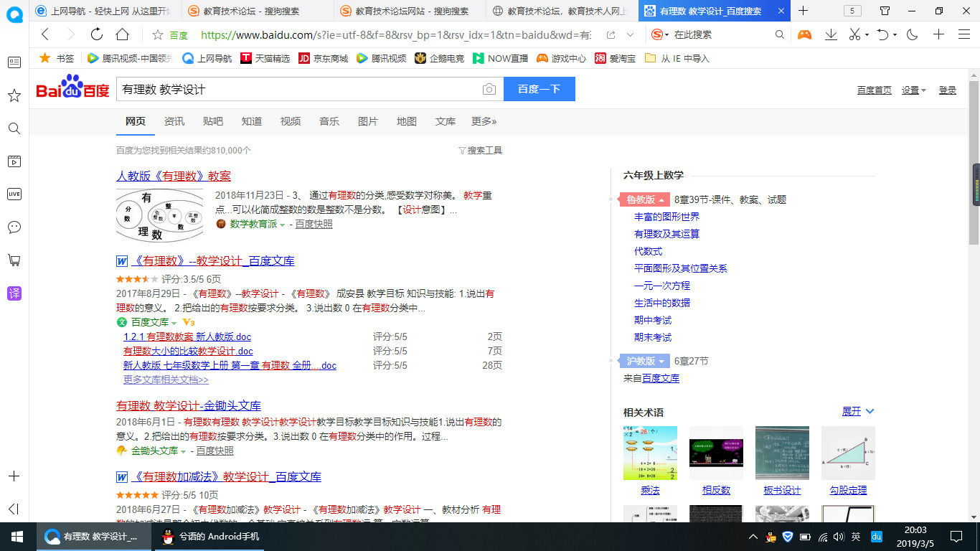Open the favorites star in left sidebar
980x551 pixels.
pyautogui.click(x=14, y=95)
